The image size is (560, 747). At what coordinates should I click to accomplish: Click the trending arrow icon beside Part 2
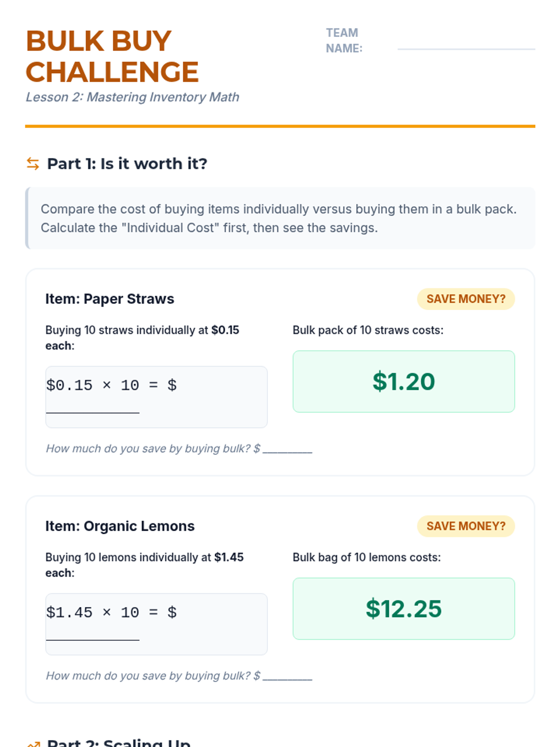(33, 744)
